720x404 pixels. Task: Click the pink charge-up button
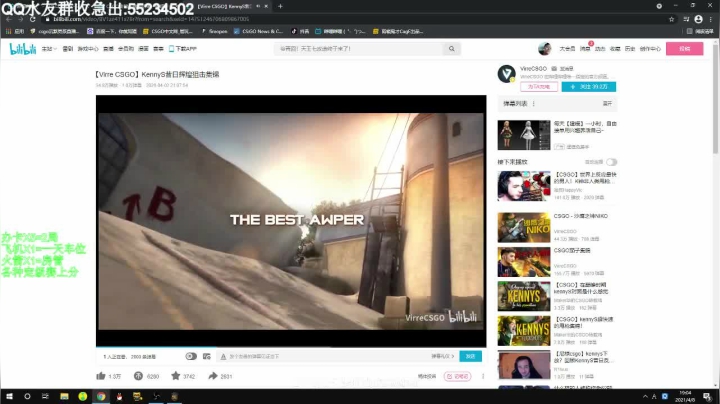[x=539, y=87]
